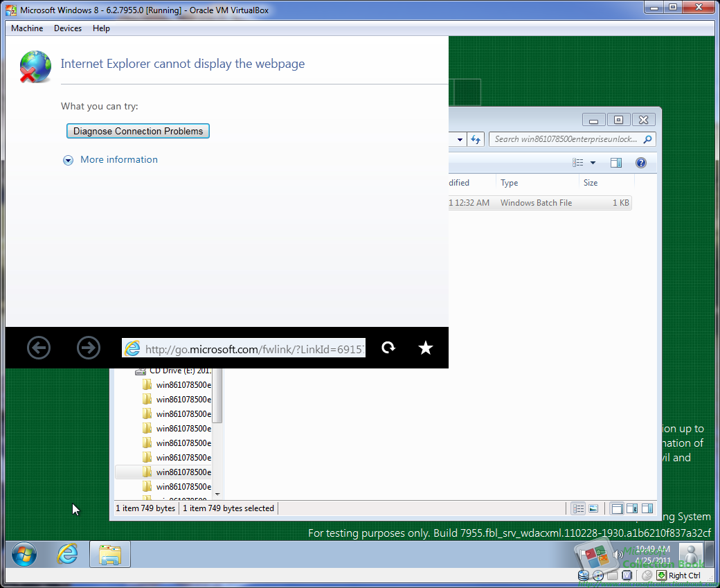The height and width of the screenshot is (588, 720).
Task: Toggle the Explorer preview pane button
Action: 615,163
